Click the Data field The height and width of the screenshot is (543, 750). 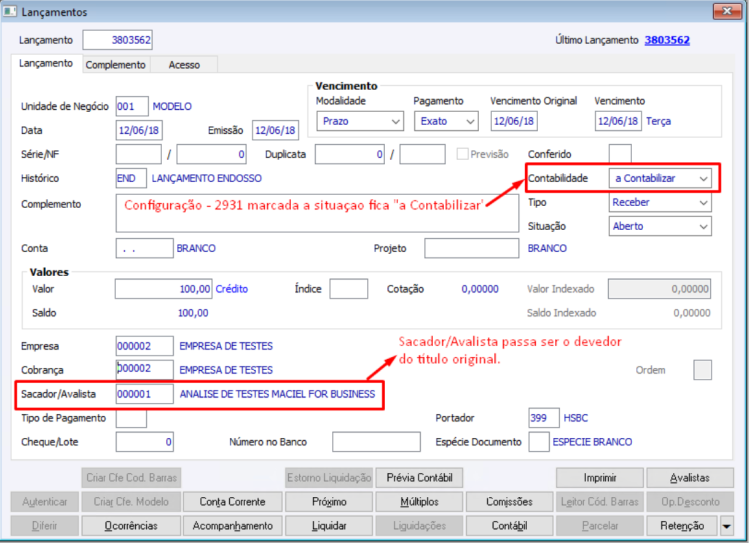[x=139, y=130]
